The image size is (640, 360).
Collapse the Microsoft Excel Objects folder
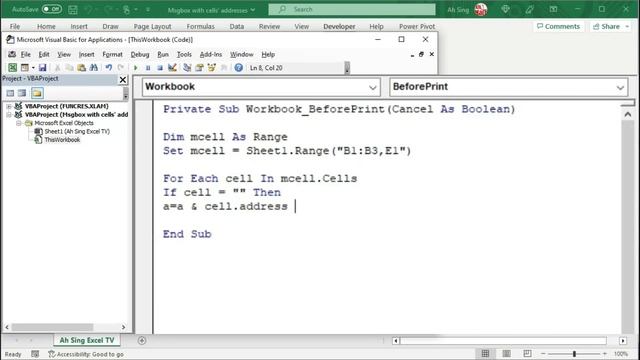pyautogui.click(x=18, y=123)
